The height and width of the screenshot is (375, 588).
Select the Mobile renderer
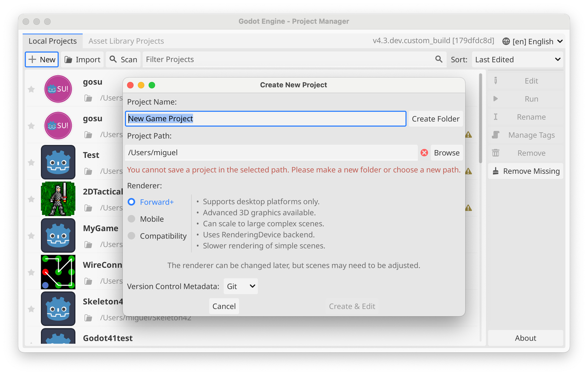click(131, 219)
